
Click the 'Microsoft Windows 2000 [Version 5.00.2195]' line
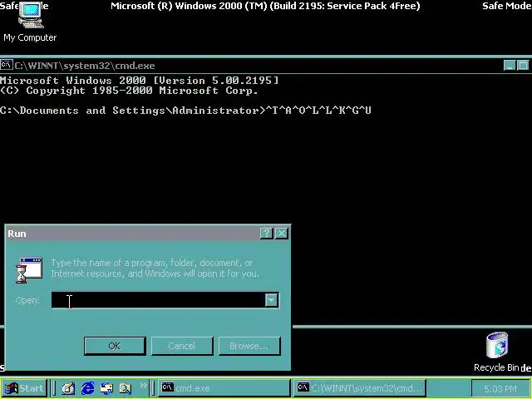click(x=140, y=81)
